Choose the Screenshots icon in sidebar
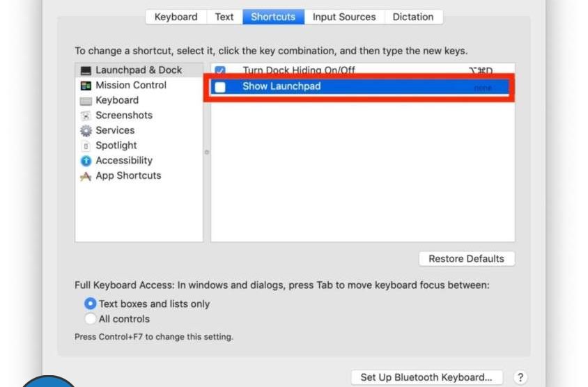The height and width of the screenshot is (387, 588). [x=86, y=116]
